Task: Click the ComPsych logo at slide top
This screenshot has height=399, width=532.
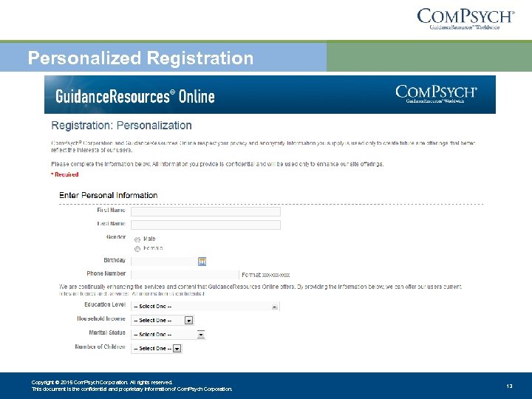Action: 465,19
